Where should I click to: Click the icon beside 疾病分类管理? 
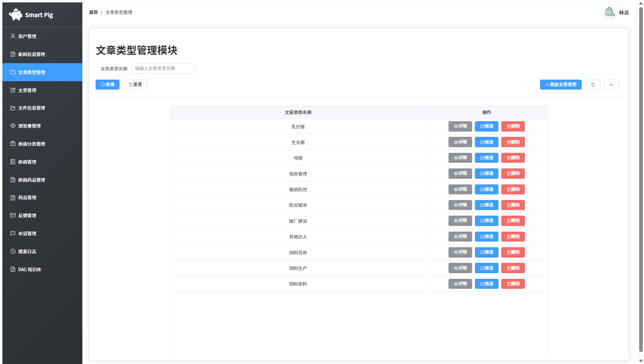coord(13,144)
